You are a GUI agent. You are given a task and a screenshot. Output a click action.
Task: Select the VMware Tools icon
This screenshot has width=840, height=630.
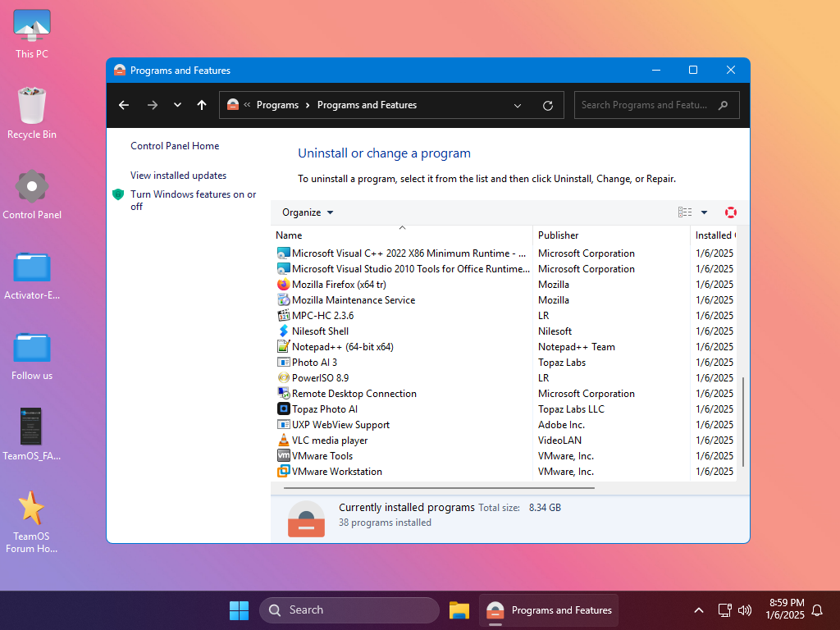(x=283, y=455)
